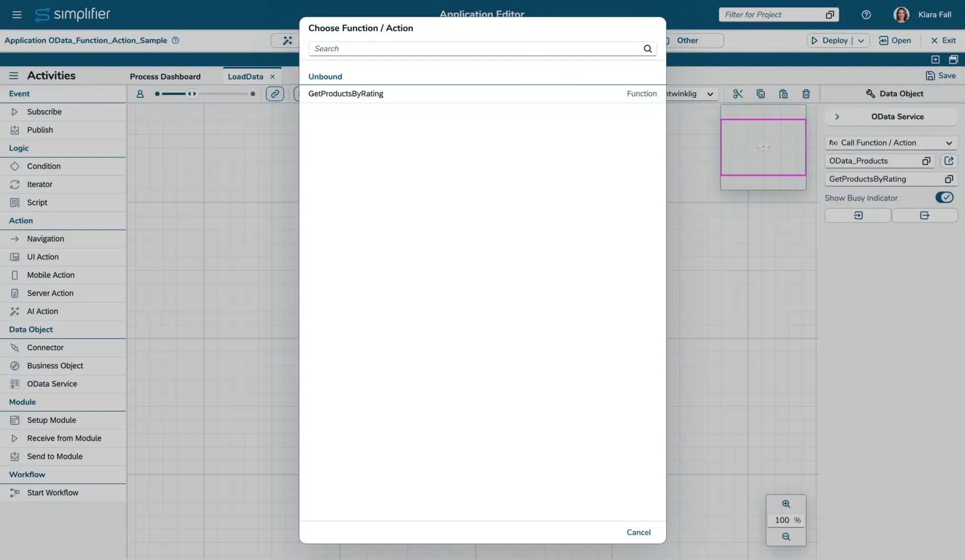Screen dimensions: 965x560
Task: Toggle the Show Busy Indicator switch
Action: click(x=944, y=197)
